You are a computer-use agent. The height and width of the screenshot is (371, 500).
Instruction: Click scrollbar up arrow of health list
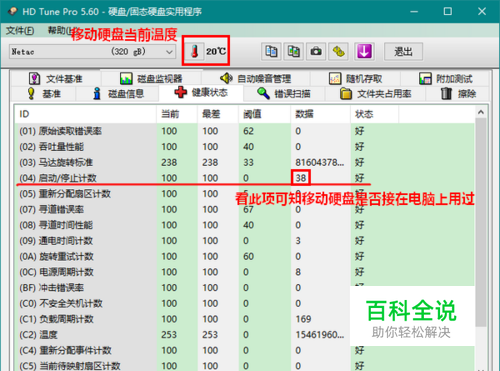tap(481, 112)
